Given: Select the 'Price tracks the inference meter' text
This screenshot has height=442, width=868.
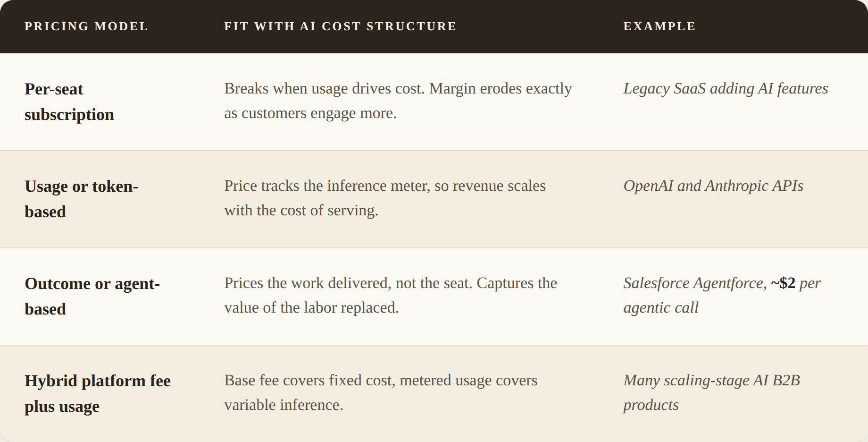Looking at the screenshot, I should (x=385, y=198).
